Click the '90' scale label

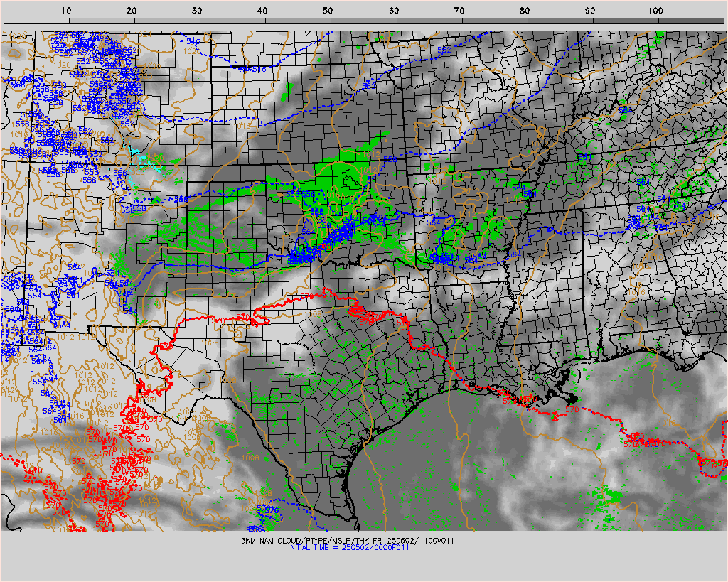[590, 10]
